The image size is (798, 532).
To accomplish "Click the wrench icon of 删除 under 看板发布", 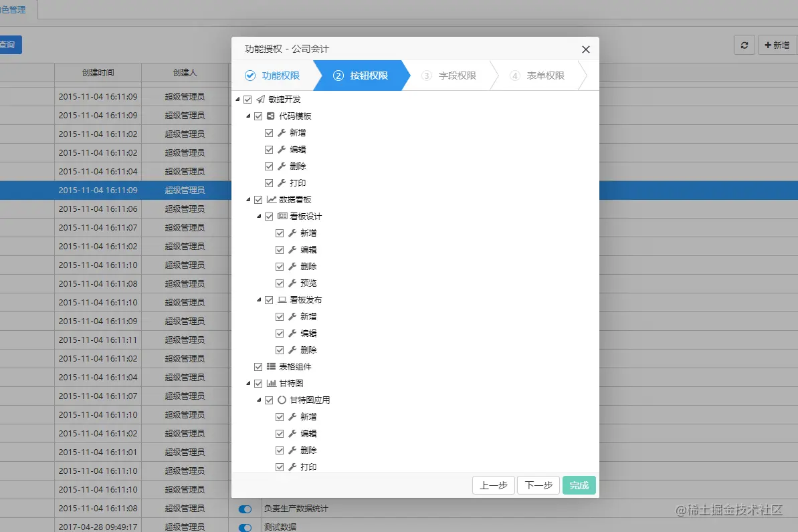I will (292, 350).
